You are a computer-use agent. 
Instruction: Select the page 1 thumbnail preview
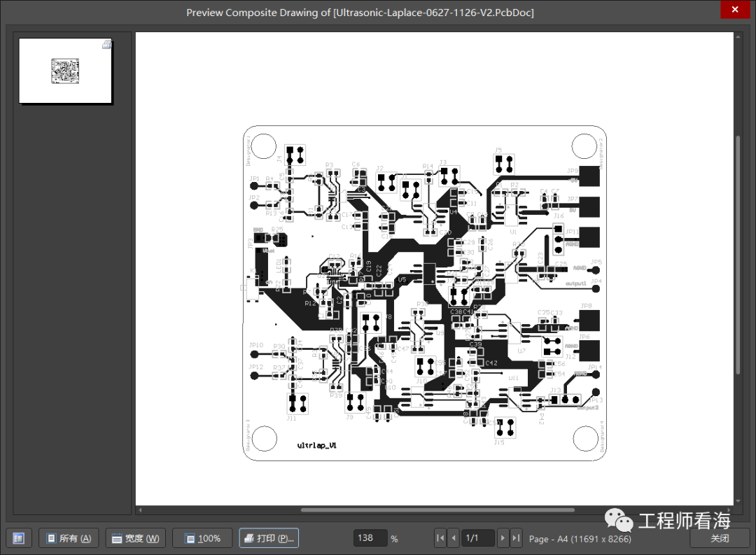coord(65,71)
